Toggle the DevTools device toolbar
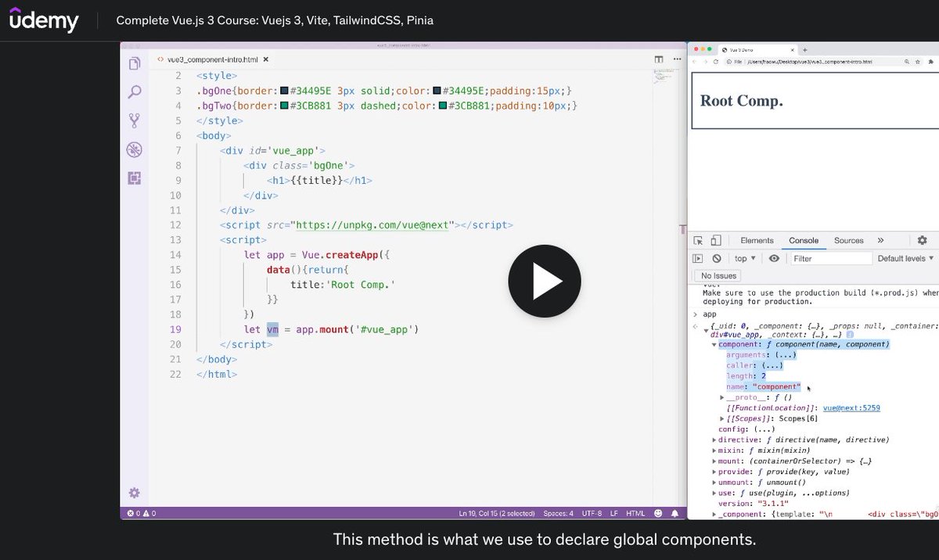This screenshot has height=560, width=939. (716, 241)
